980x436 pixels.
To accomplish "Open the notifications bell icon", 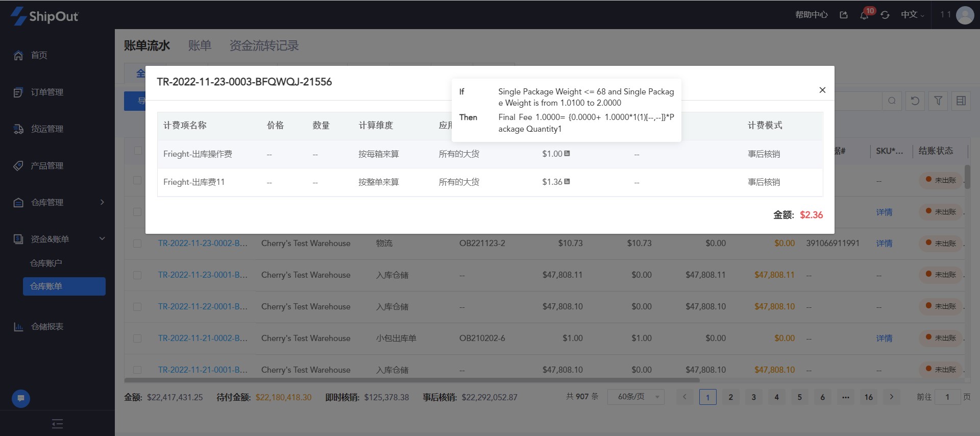I will [x=864, y=15].
